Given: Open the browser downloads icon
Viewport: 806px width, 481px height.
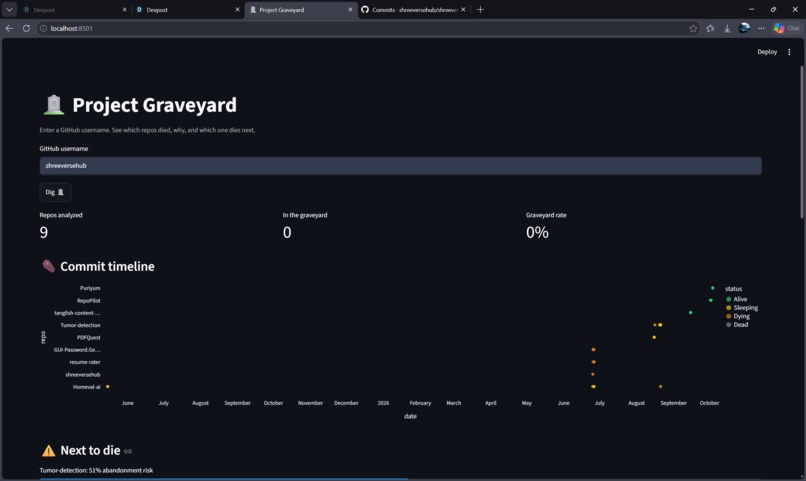Looking at the screenshot, I should point(727,28).
